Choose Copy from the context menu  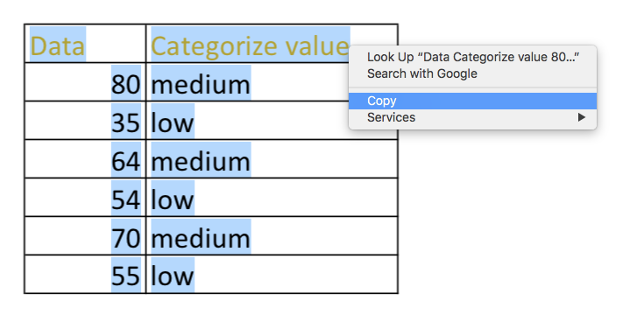472,101
